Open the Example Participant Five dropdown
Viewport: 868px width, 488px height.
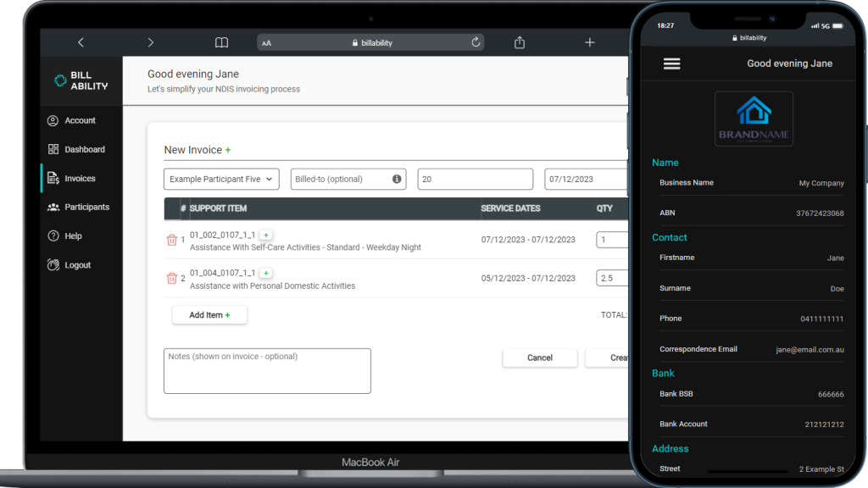coord(221,179)
